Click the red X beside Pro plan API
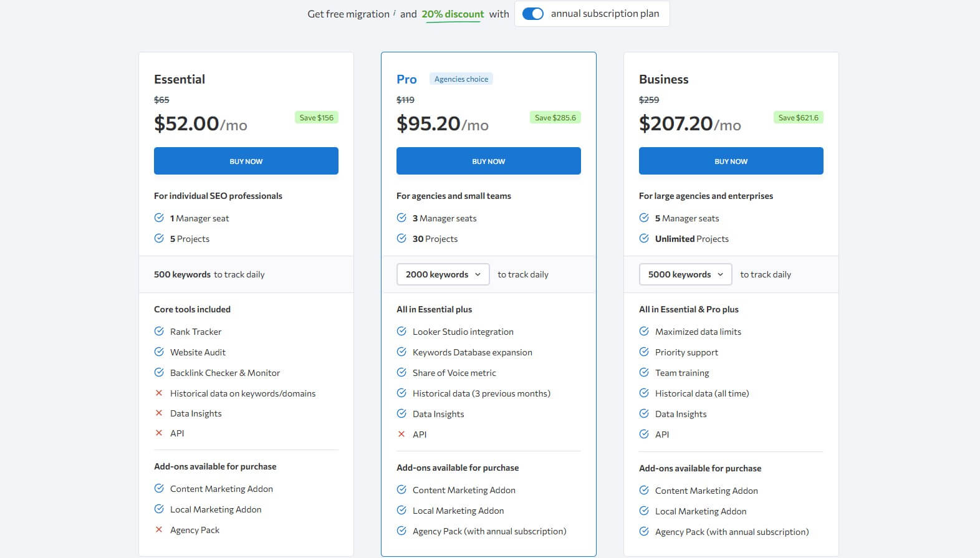This screenshot has width=980, height=558. coord(401,435)
